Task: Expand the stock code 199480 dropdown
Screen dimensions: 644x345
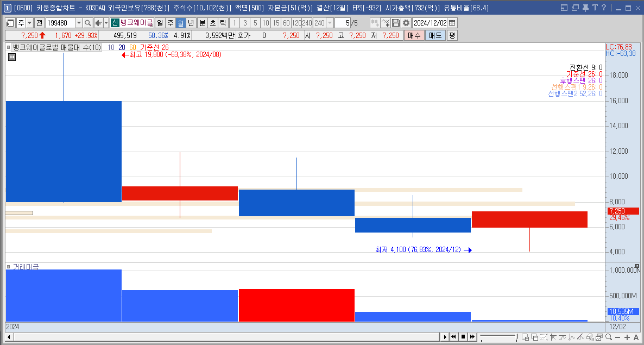Action: 79,23
